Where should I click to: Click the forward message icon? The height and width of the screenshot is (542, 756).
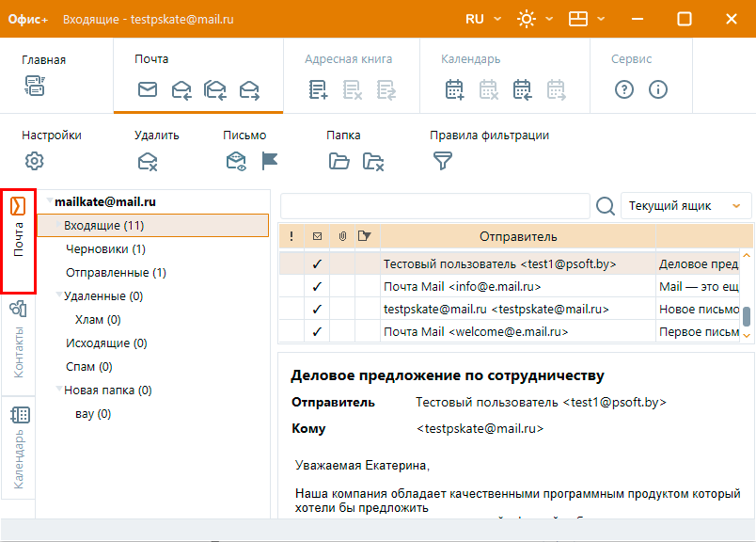point(249,90)
